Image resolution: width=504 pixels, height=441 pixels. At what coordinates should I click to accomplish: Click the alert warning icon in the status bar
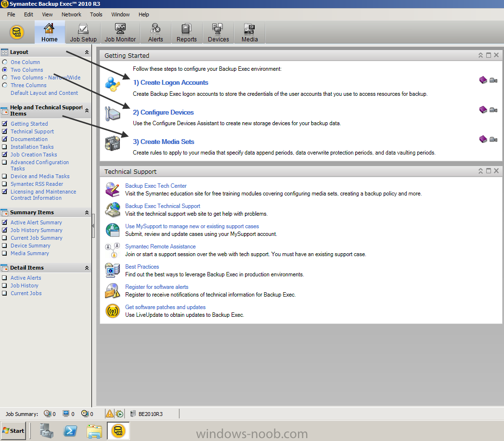pos(110,414)
